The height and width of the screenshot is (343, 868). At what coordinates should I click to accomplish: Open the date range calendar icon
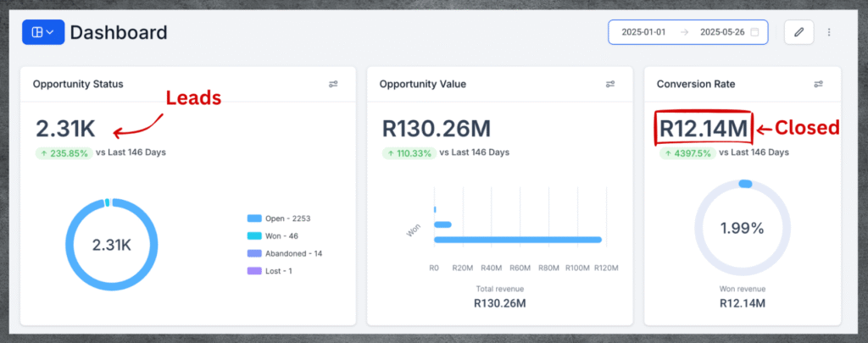click(x=755, y=32)
